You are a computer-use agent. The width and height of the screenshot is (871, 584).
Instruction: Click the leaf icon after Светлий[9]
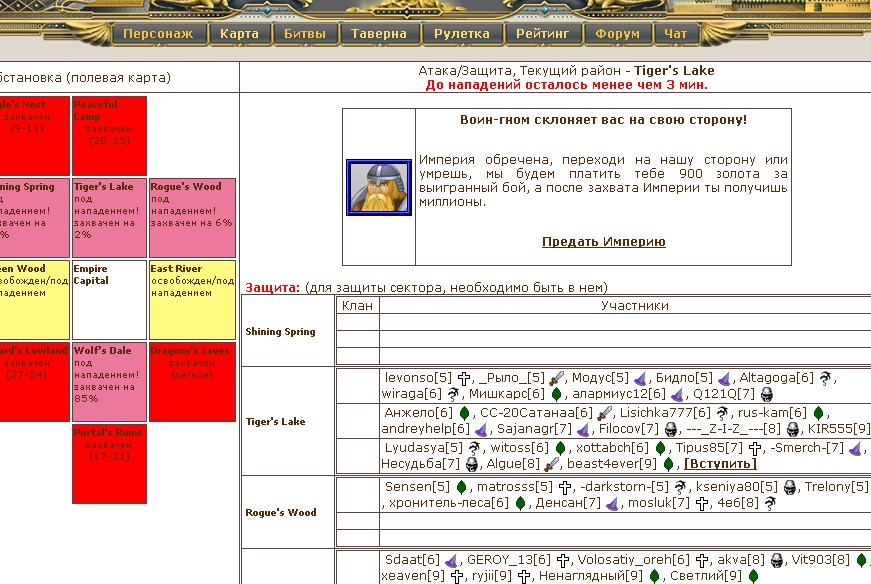click(754, 576)
